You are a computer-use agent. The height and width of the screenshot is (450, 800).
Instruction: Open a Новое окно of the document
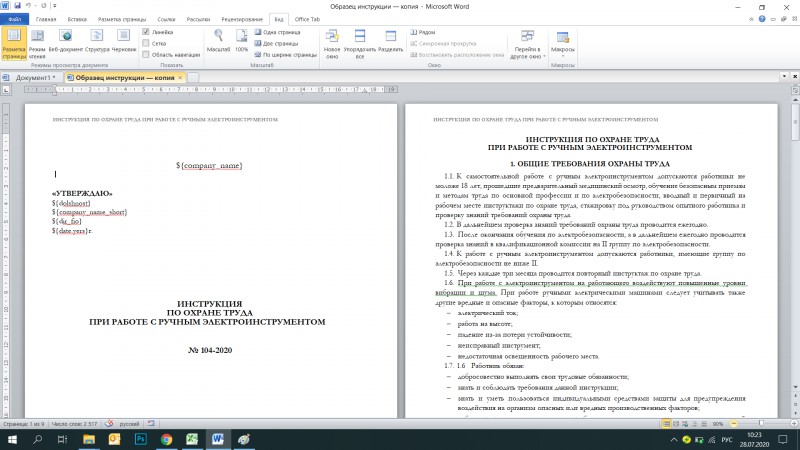[332, 43]
